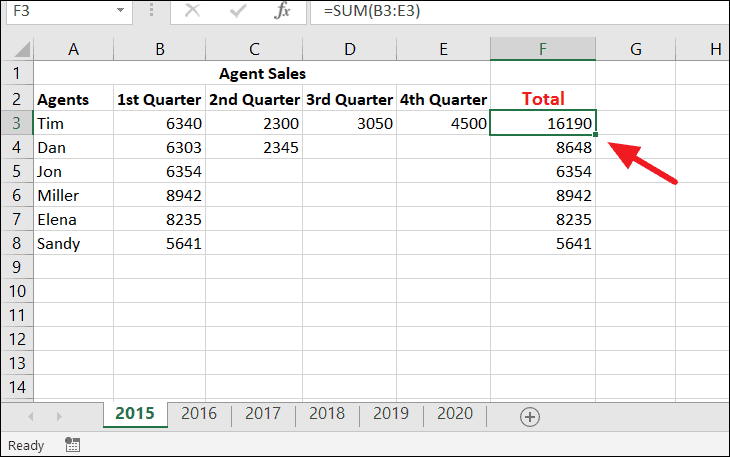Viewport: 730px width, 457px height.
Task: Select Dan's 2nd Quarter value 2345
Action: pos(254,148)
